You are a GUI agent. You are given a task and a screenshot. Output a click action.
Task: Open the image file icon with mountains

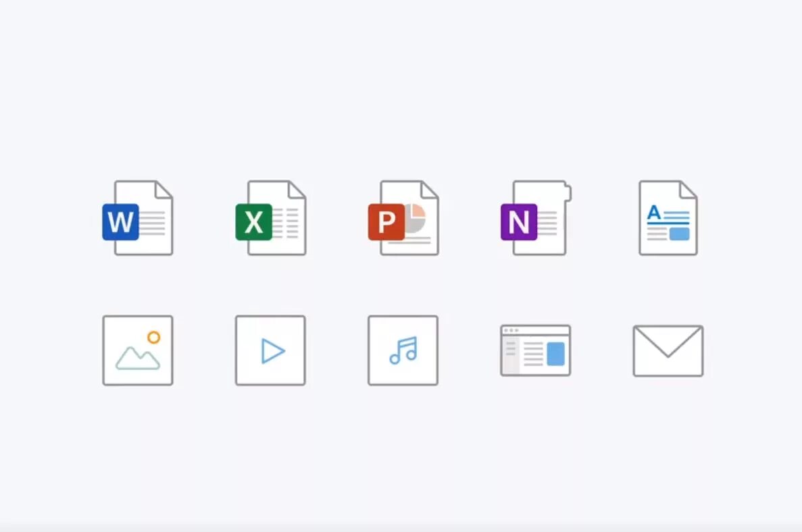(138, 350)
